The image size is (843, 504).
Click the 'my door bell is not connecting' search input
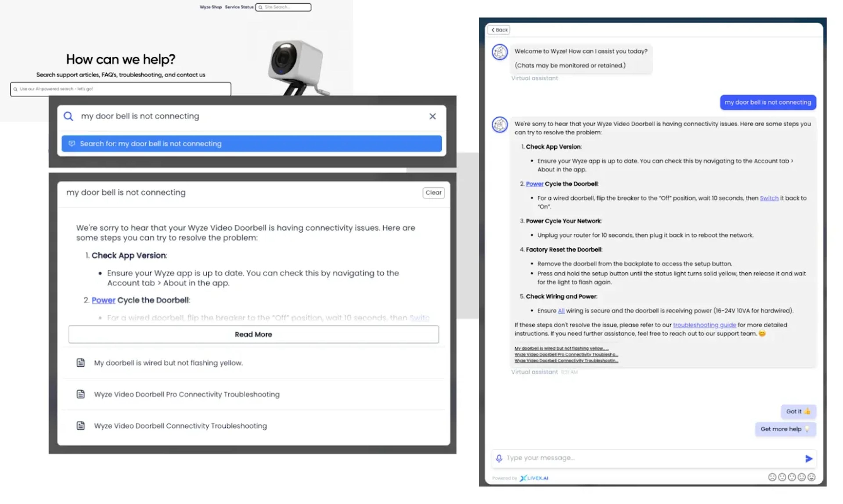[x=252, y=116]
